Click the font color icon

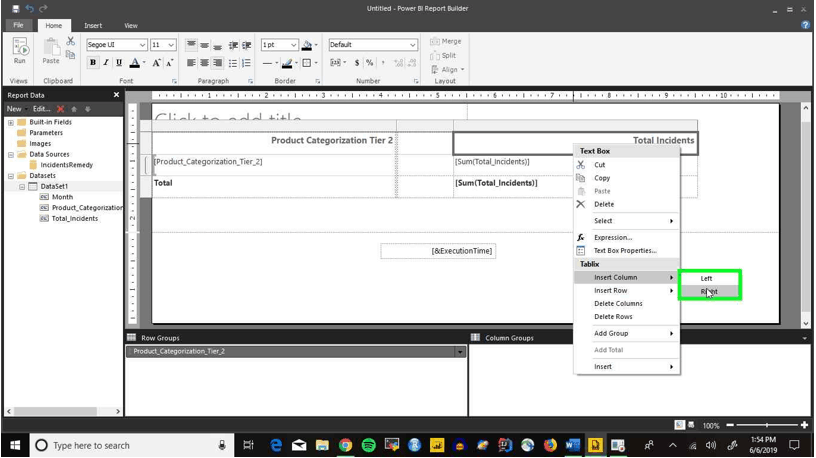[134, 63]
